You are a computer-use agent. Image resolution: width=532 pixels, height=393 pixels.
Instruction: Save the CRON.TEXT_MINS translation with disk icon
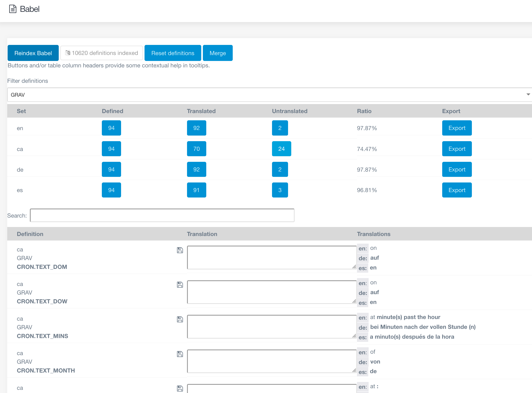click(180, 319)
